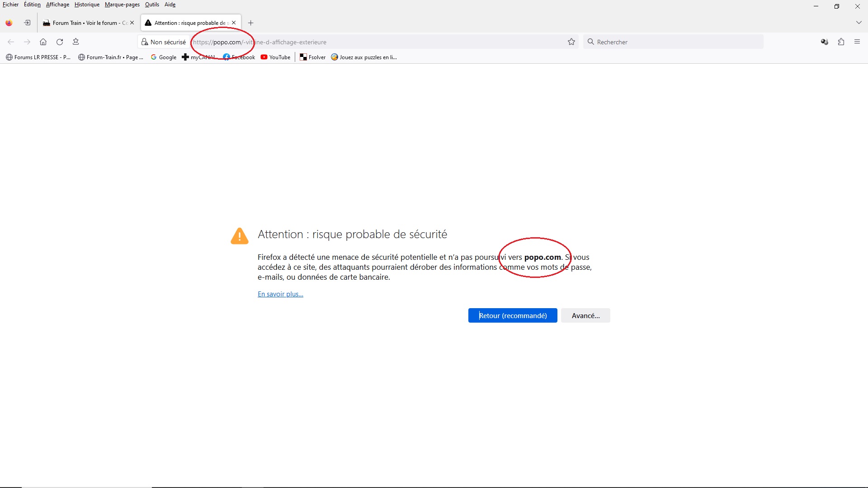
Task: Open the YouTube bookmark
Action: click(276, 57)
